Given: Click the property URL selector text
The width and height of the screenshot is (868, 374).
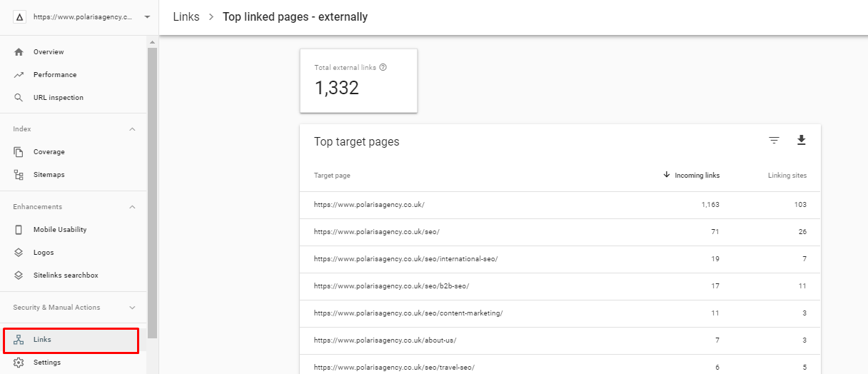Looking at the screenshot, I should pyautogui.click(x=83, y=17).
